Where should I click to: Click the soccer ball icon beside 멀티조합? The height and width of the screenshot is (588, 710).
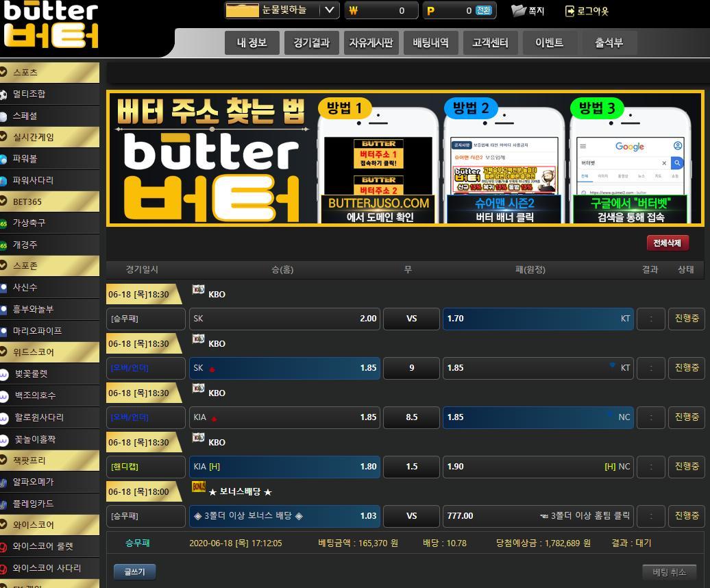coord(3,94)
